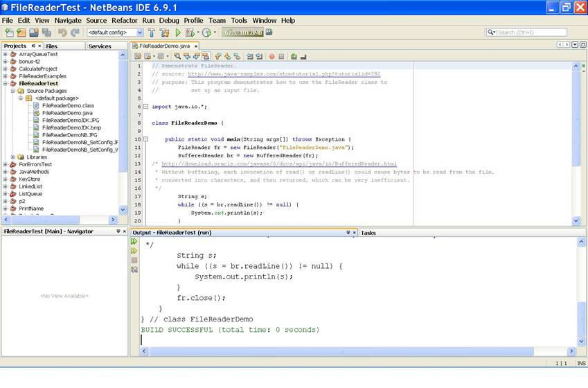Click the New Project toolbar icon
Image resolution: width=588 pixels, height=388 pixels.
[21, 33]
